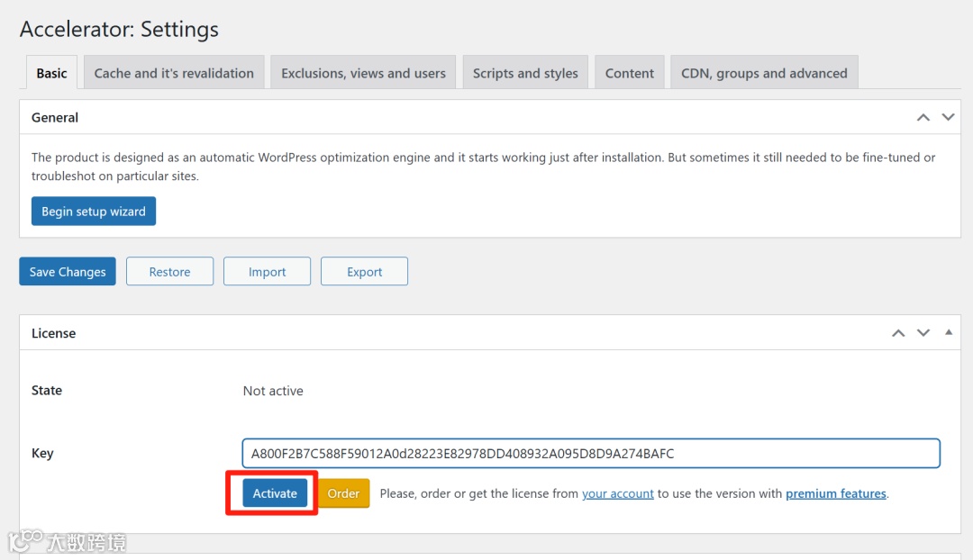Viewport: 973px width, 560px height.
Task: Click the License panel header title
Action: (x=53, y=334)
